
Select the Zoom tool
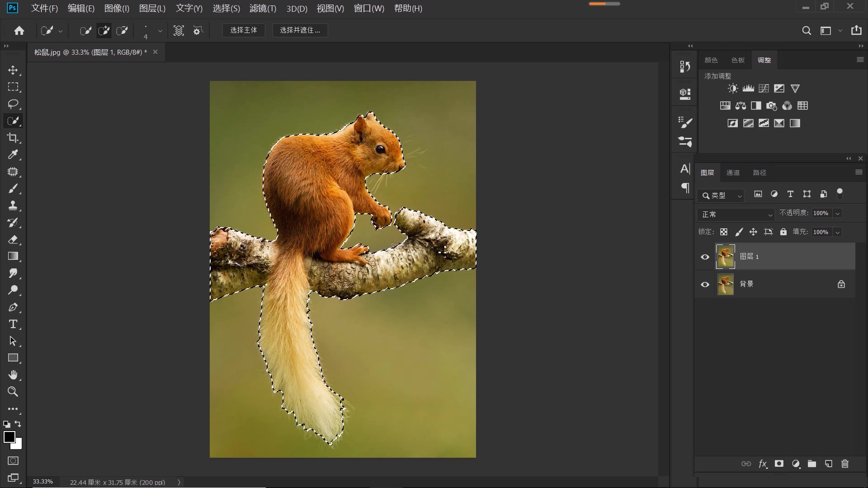(x=13, y=392)
